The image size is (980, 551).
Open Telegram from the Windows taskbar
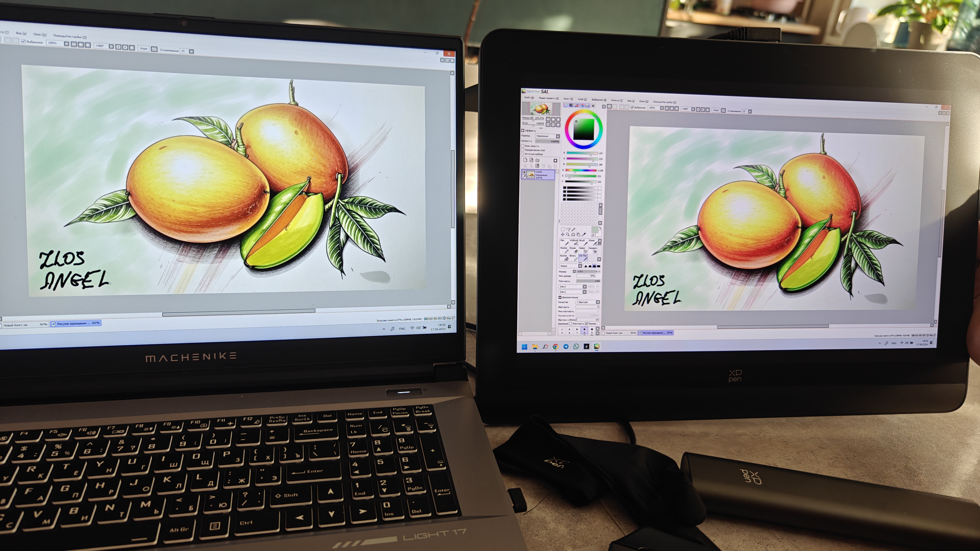pyautogui.click(x=566, y=347)
